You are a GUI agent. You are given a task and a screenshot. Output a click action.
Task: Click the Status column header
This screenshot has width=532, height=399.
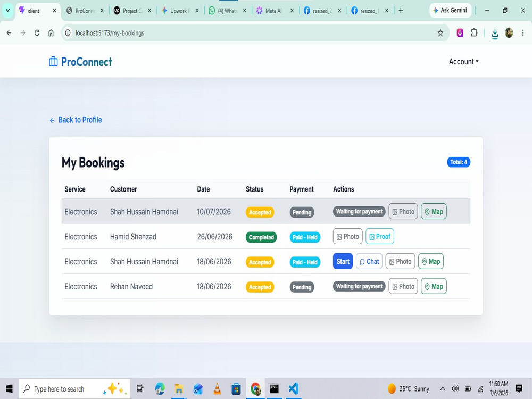(x=254, y=189)
